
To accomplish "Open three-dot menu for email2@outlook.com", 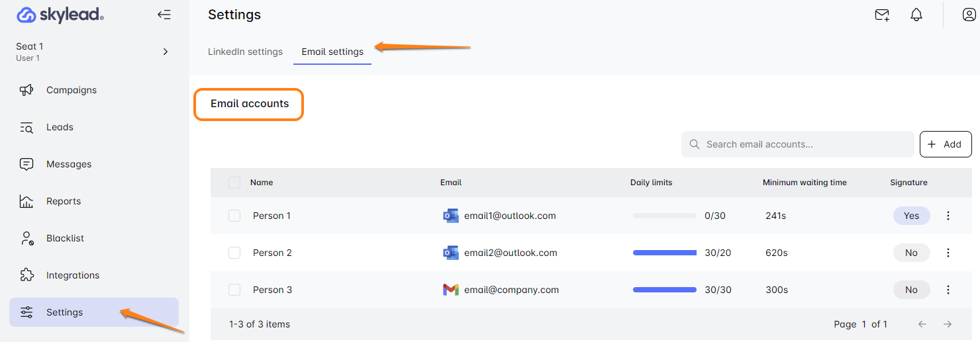I will (x=948, y=253).
